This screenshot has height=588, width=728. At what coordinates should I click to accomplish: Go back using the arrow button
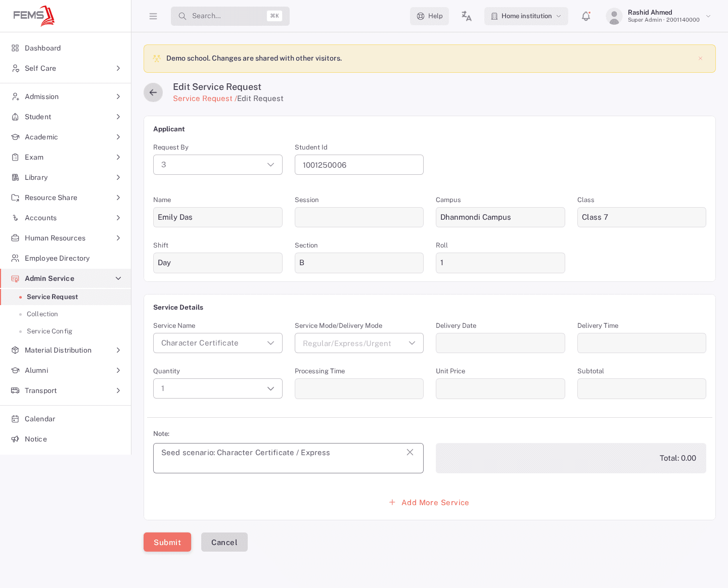(153, 92)
